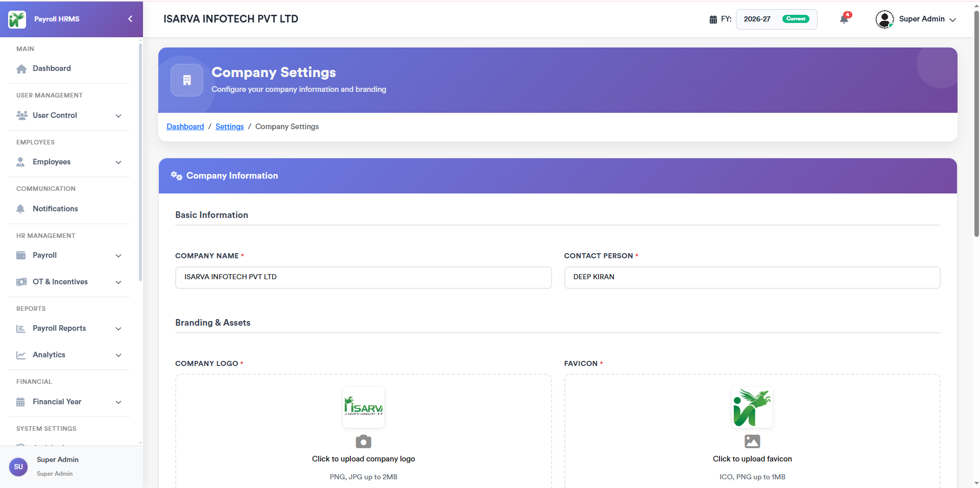Click the 'PNG, JPG up to 2MB' hint
Screen dimensions: 980x488
[x=364, y=477]
